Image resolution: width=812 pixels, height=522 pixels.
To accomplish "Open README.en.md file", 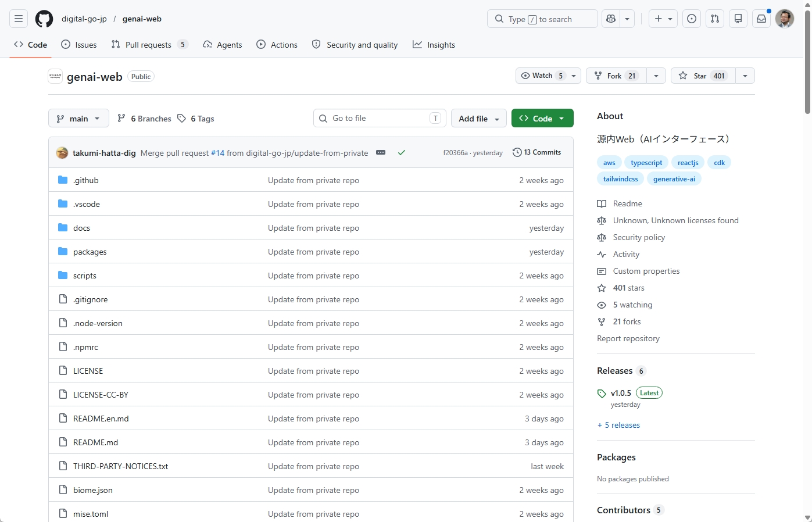I will click(x=101, y=419).
